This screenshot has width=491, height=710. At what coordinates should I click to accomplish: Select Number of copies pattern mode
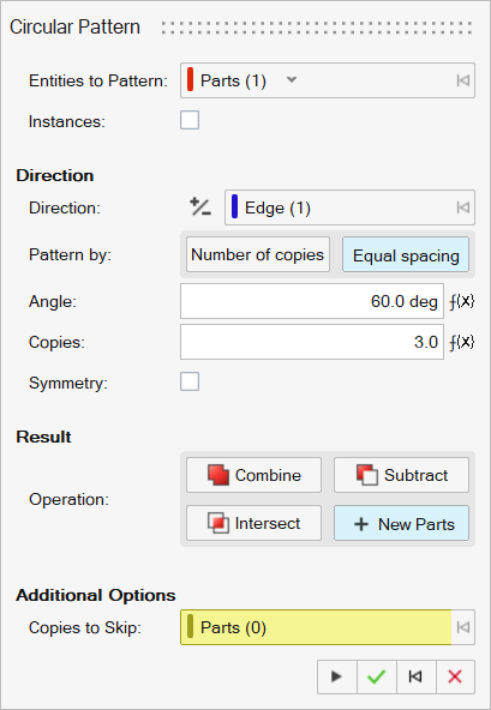pyautogui.click(x=258, y=254)
